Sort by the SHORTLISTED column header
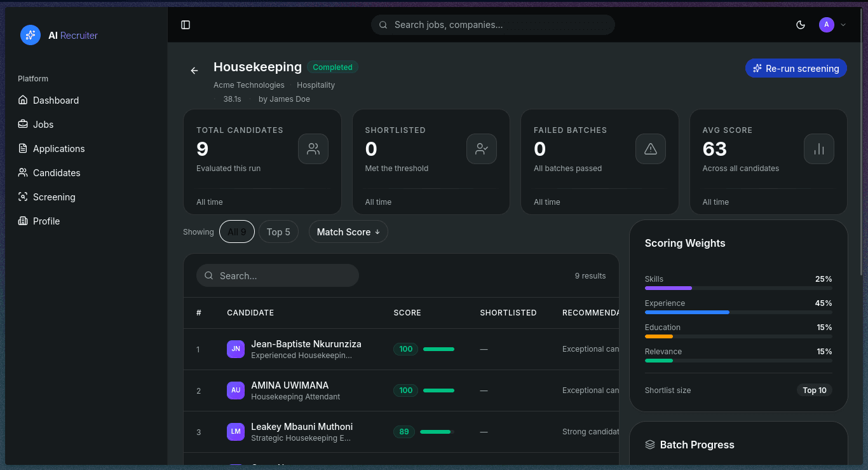This screenshot has width=868, height=470. (508, 312)
